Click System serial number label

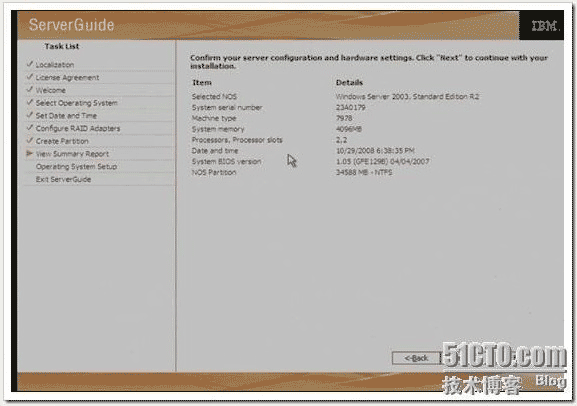(x=227, y=107)
